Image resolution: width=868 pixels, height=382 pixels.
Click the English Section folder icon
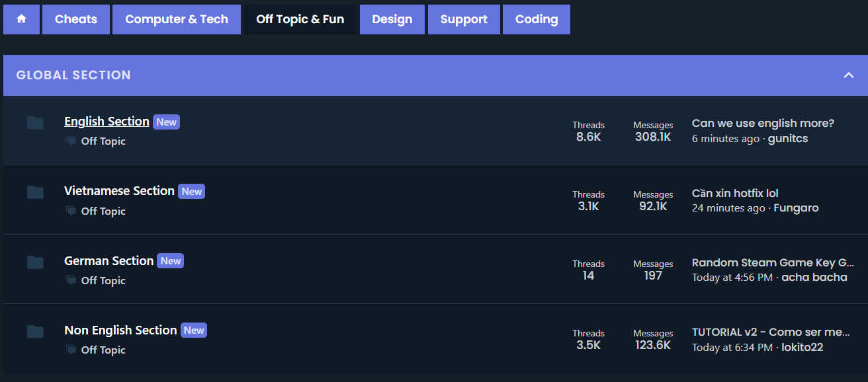click(x=35, y=123)
